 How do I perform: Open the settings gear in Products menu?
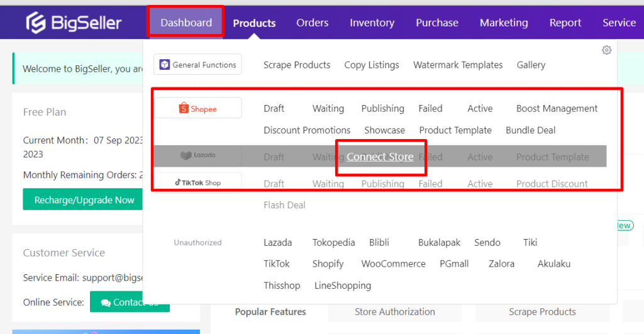coord(607,50)
